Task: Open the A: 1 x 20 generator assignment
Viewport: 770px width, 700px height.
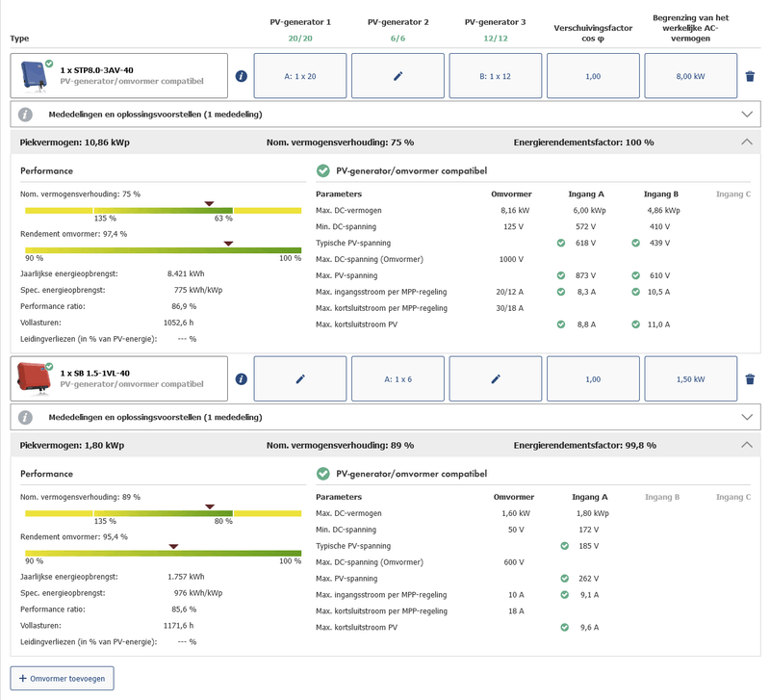Action: pyautogui.click(x=300, y=76)
